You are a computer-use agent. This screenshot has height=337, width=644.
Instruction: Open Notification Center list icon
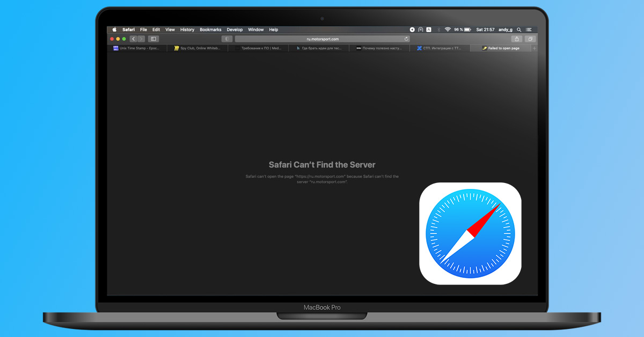(529, 30)
